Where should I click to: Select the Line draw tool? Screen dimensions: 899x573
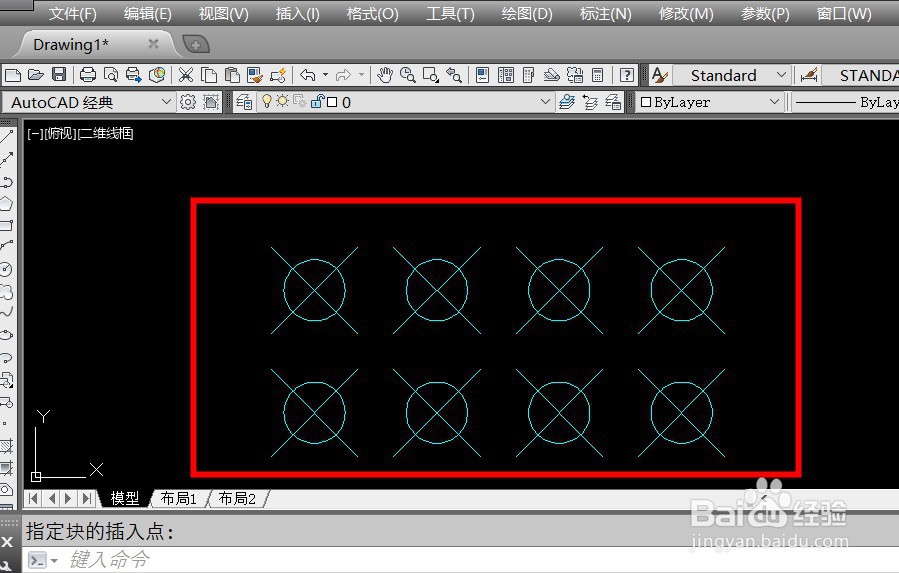coord(7,137)
